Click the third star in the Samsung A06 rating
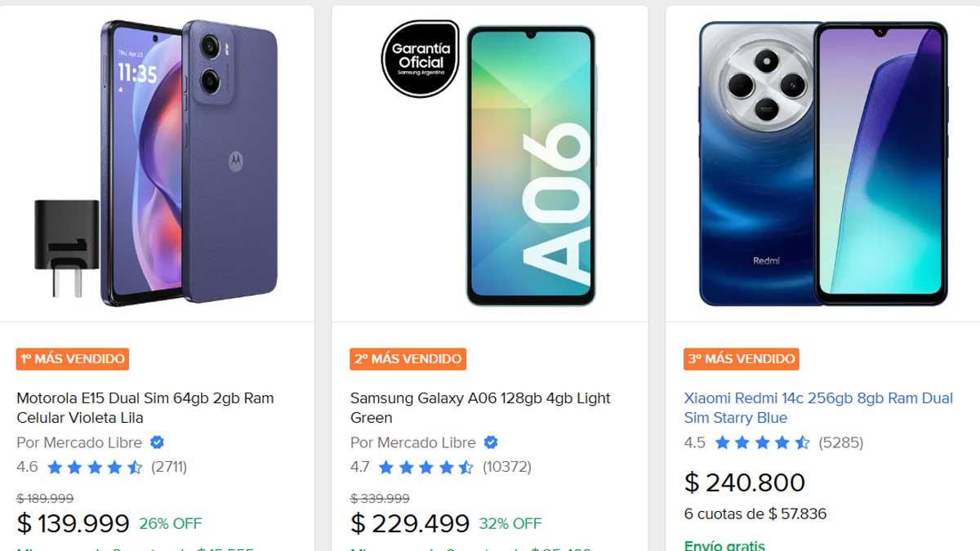The width and height of the screenshot is (980, 551). coord(425,467)
